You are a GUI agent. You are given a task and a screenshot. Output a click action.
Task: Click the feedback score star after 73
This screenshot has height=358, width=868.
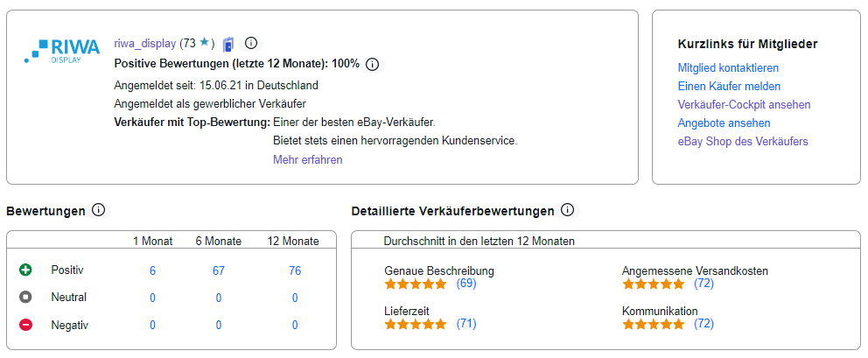coord(204,42)
